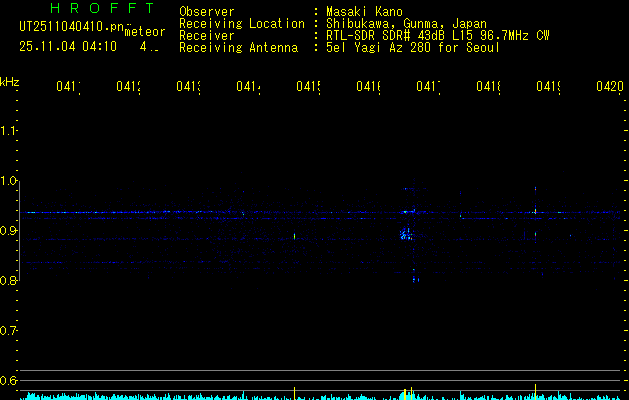This screenshot has width=629, height=400.
Task: Click the Receiving Antenna label
Action: click(x=238, y=48)
